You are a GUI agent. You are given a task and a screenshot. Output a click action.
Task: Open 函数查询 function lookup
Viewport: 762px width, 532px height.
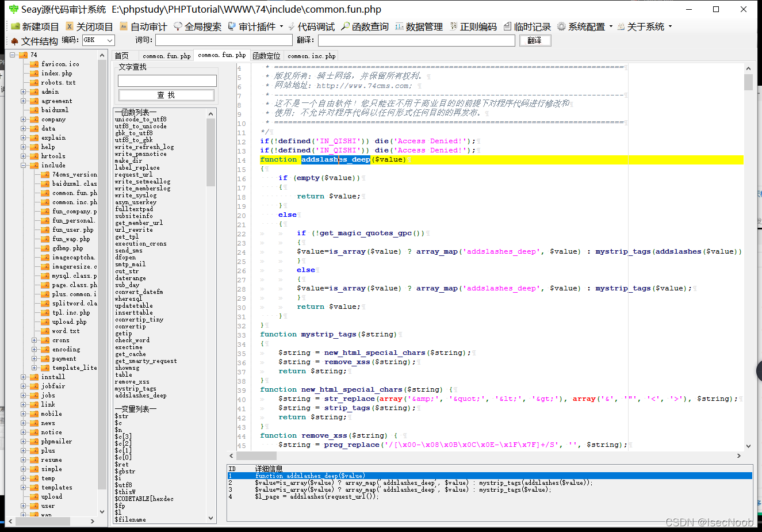coord(365,26)
